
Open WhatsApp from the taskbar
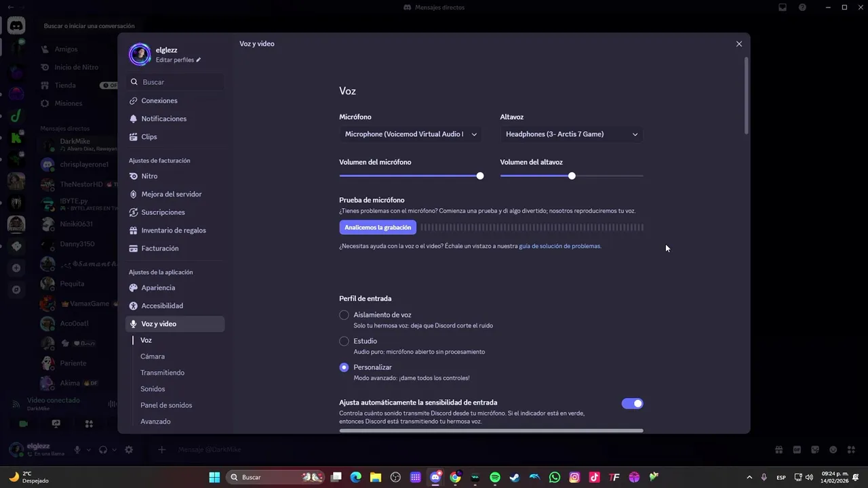pos(555,477)
